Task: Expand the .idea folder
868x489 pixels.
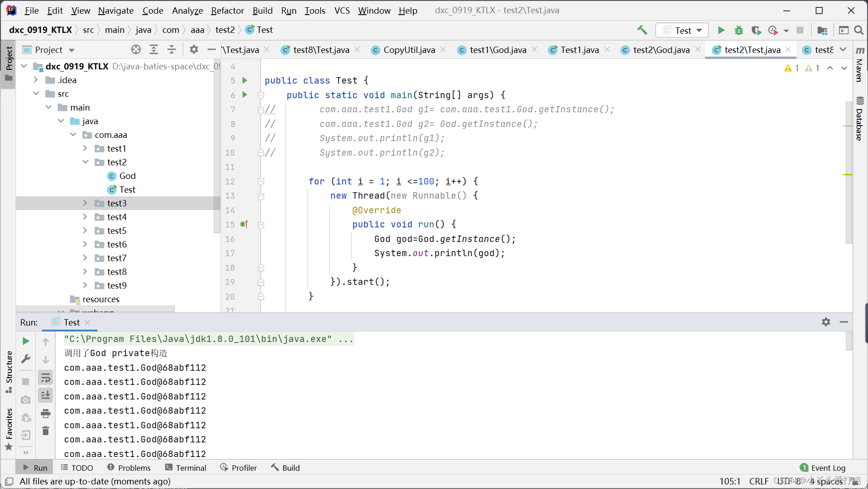Action: point(36,80)
